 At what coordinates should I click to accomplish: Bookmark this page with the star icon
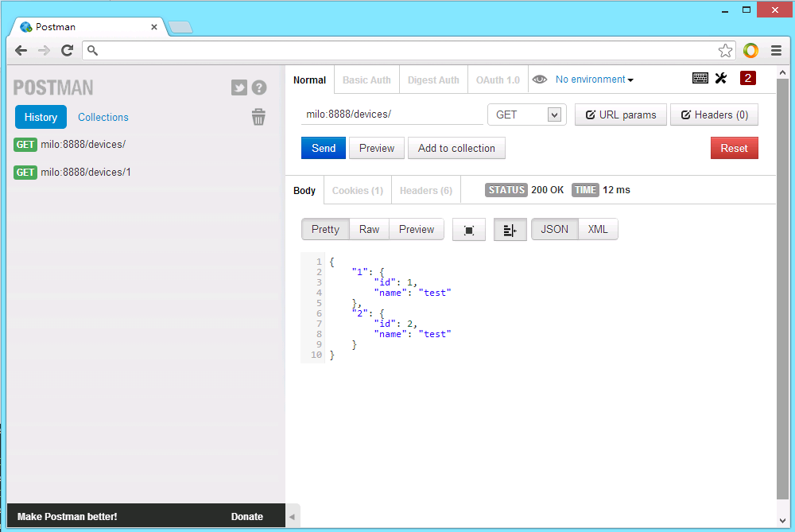726,50
